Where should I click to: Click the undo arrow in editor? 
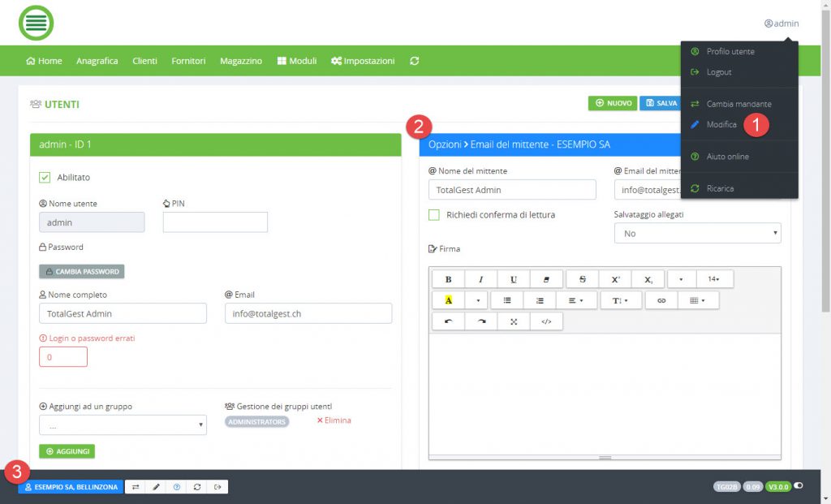coord(448,321)
